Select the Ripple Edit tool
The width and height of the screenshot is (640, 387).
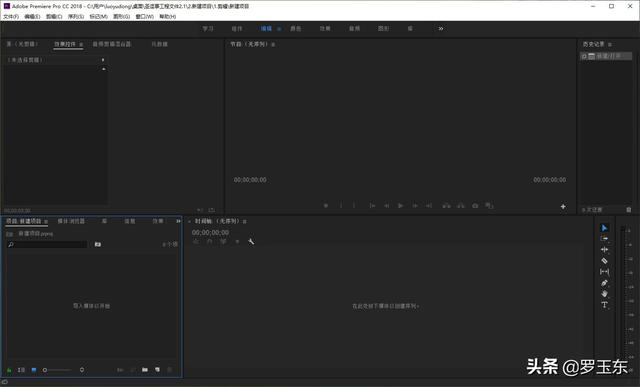[x=604, y=249]
